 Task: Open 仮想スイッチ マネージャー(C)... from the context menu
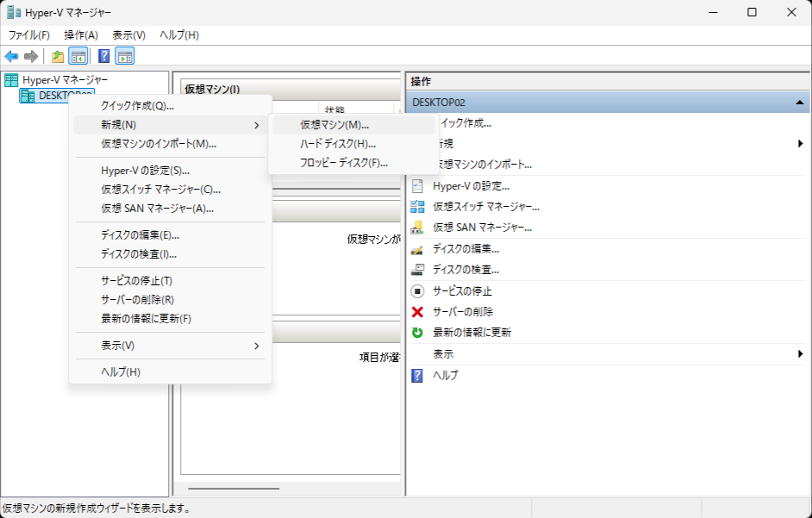pos(170,190)
